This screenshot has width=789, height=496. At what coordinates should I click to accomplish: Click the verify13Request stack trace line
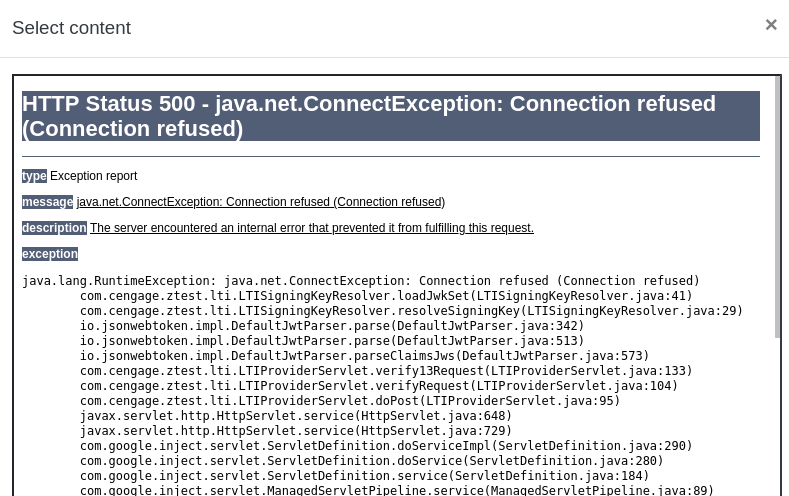coord(386,371)
